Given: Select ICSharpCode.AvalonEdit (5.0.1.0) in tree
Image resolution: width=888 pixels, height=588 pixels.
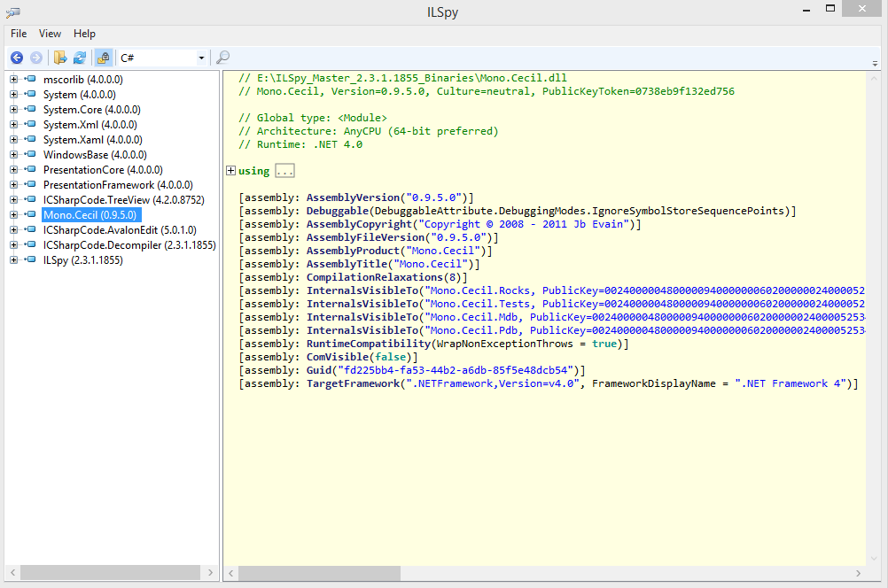Looking at the screenshot, I should click(x=120, y=229).
